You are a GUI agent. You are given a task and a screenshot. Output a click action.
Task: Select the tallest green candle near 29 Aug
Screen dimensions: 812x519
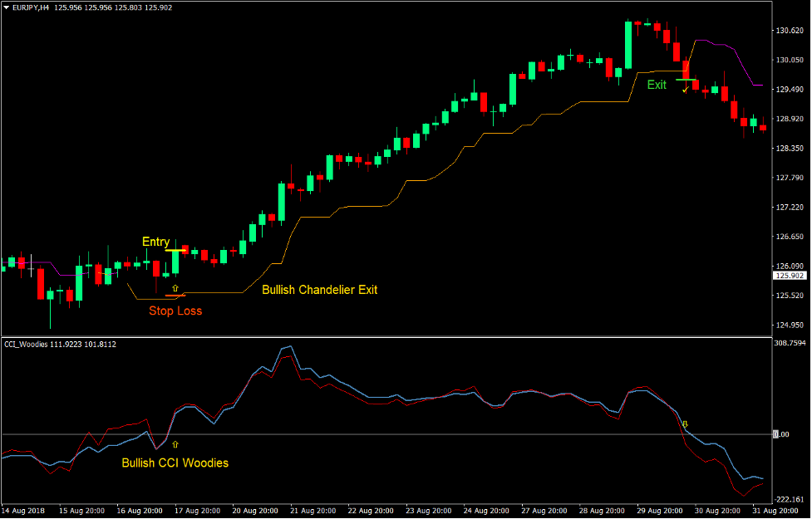[627, 46]
